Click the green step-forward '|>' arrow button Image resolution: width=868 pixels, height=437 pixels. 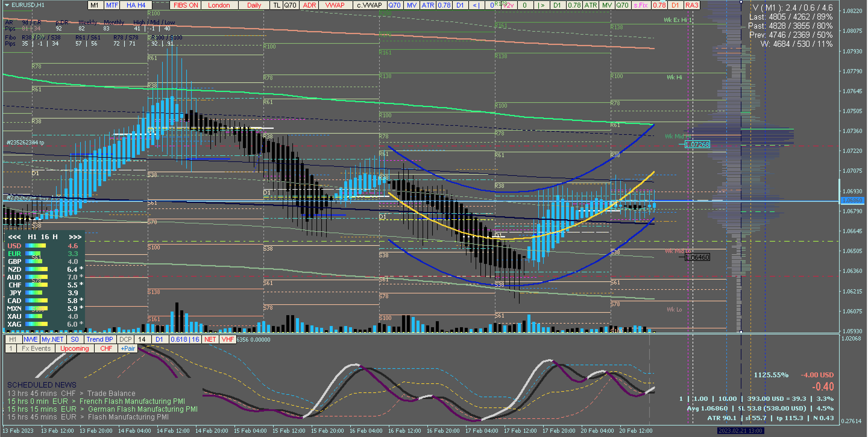tap(541, 5)
